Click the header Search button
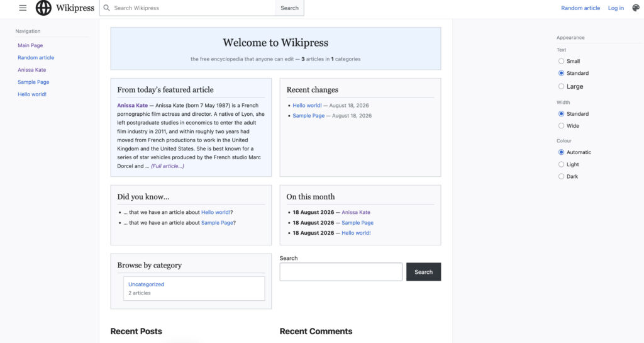Viewport: 644px width, 343px height. (x=289, y=8)
